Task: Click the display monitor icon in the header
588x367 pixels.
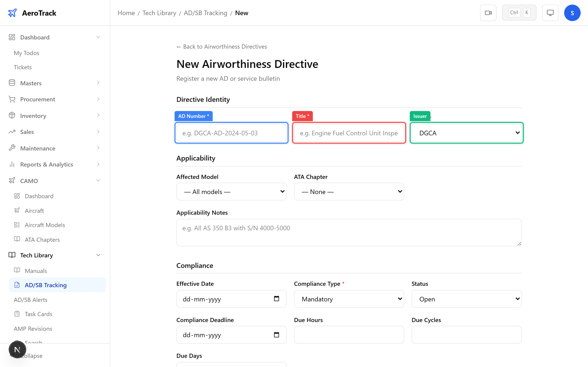Action: coord(550,13)
